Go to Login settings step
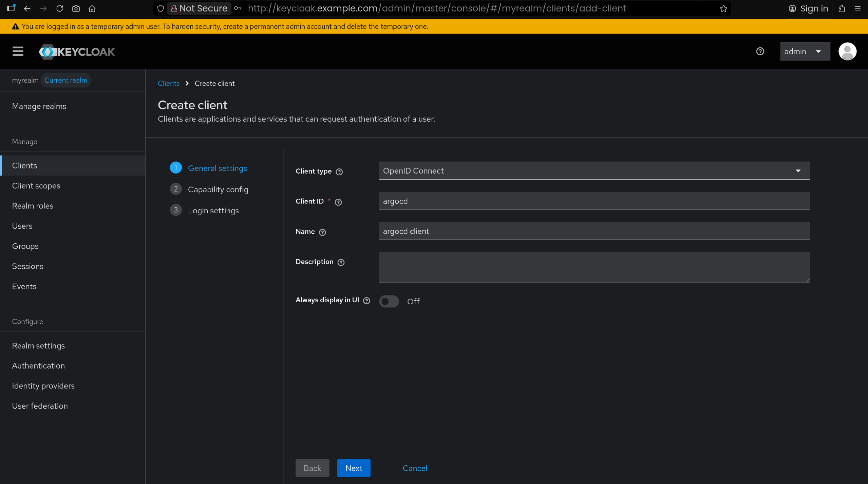This screenshot has width=868, height=484. pos(213,210)
